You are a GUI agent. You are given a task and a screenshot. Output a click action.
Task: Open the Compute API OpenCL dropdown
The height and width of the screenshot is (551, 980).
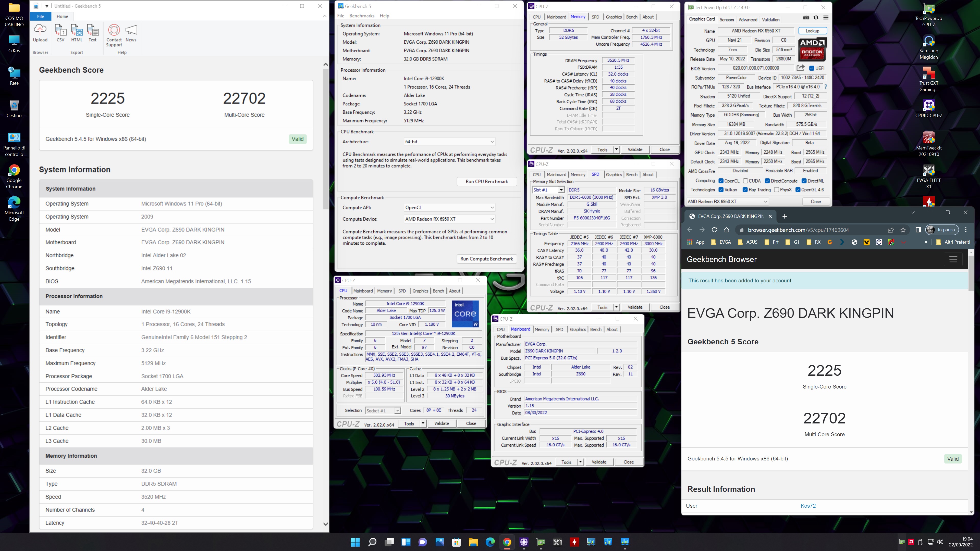point(449,208)
